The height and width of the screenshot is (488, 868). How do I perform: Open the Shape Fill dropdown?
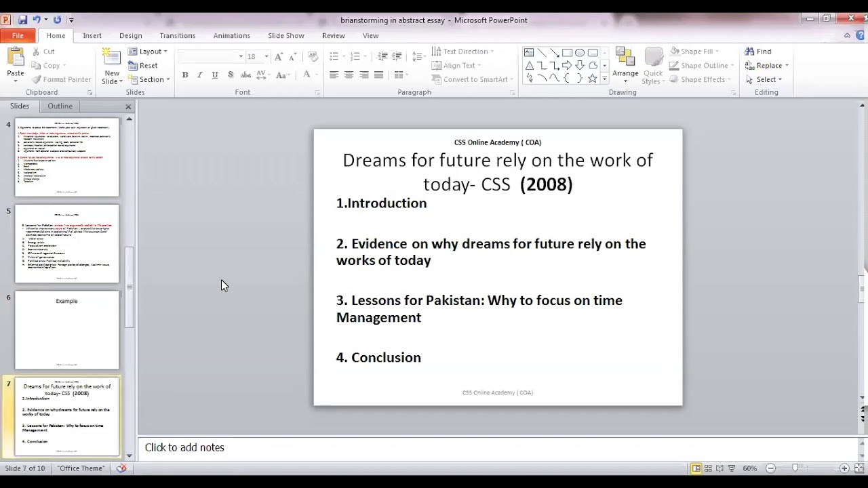point(694,52)
